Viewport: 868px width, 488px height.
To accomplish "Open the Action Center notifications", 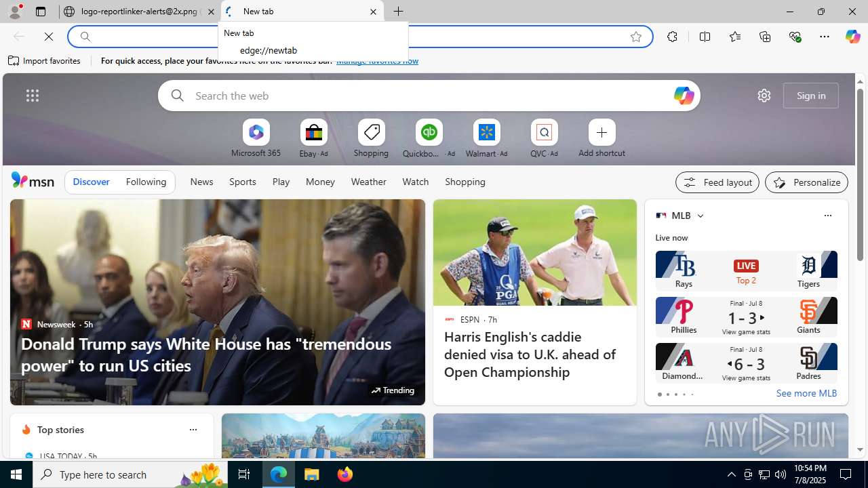I will tap(846, 474).
